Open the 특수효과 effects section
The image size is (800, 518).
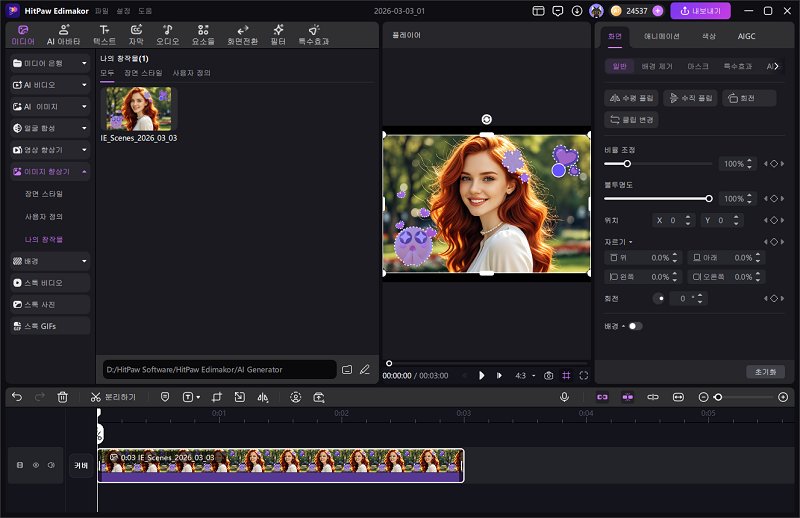[x=314, y=35]
